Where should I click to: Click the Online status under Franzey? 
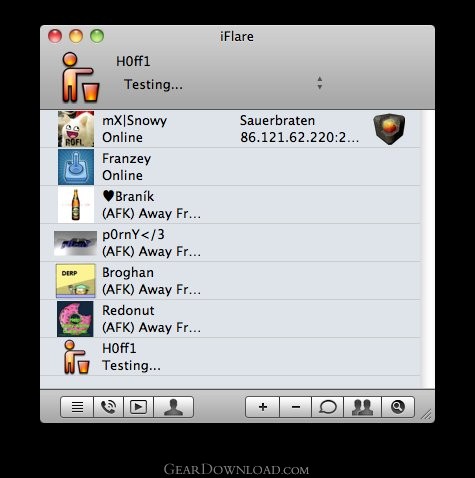tap(122, 175)
